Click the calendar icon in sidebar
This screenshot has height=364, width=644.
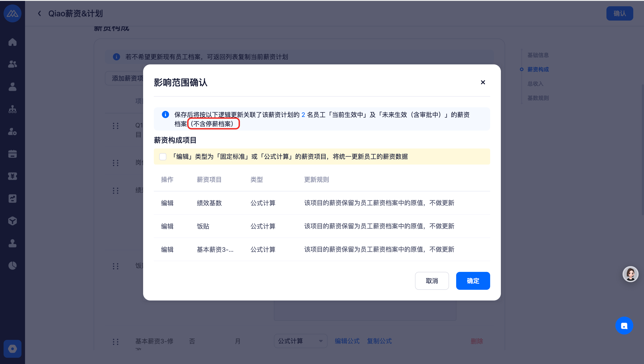click(x=12, y=154)
